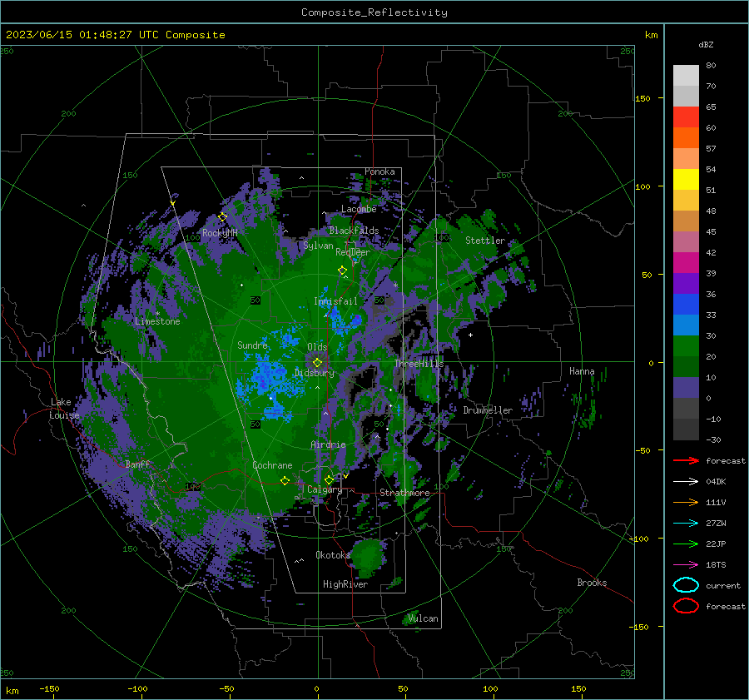Screen dimensions: 749x700
Task: Click the Airdrie city label
Action: pos(328,444)
